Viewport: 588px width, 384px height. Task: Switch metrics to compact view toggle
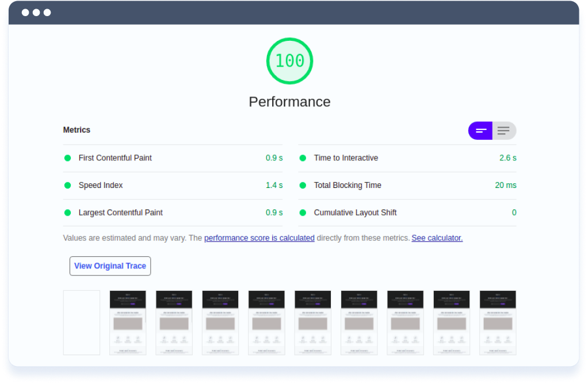pos(480,130)
